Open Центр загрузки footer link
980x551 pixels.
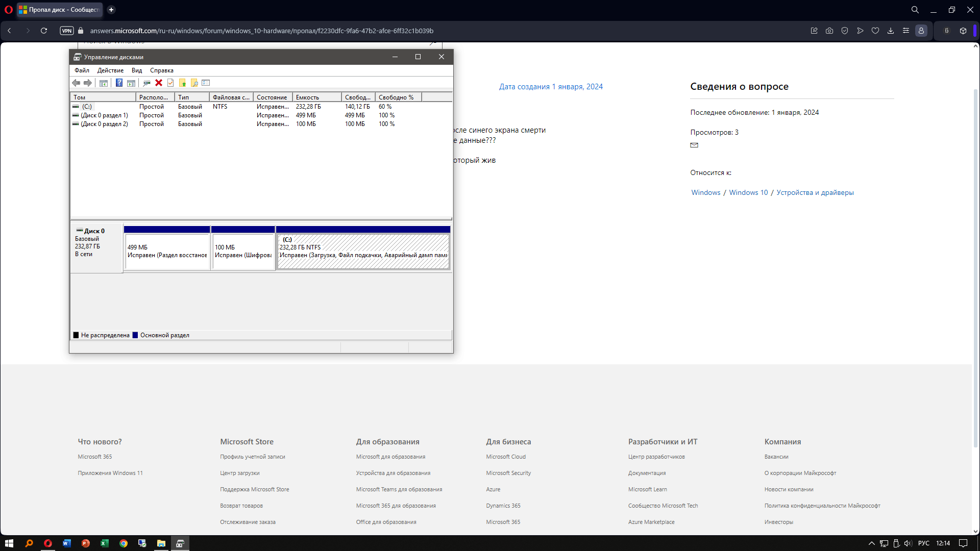tap(240, 473)
